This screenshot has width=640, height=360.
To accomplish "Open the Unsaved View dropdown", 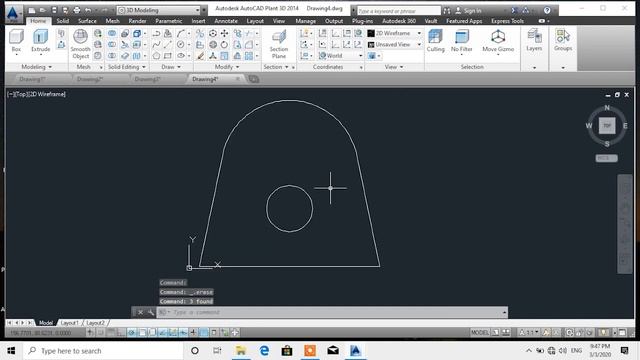I will (x=394, y=44).
